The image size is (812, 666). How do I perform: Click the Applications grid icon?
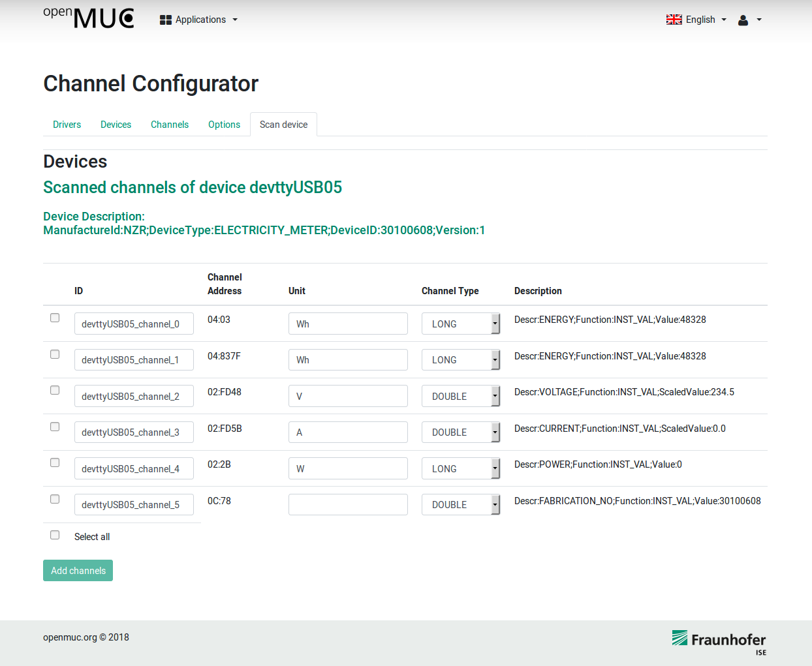(x=165, y=20)
